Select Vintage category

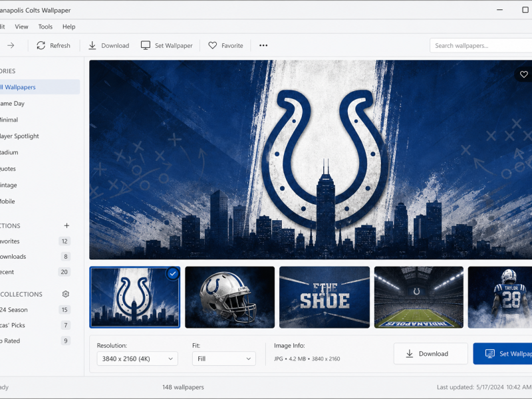(x=40, y=185)
